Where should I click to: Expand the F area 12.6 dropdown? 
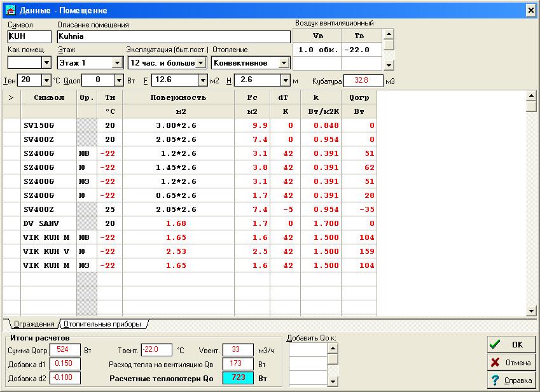[x=203, y=80]
